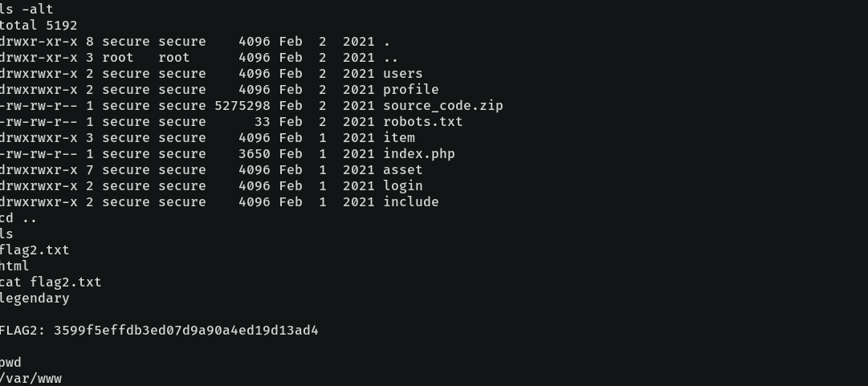868x386 pixels.
Task: Click the source_code.zip filename
Action: (x=442, y=106)
